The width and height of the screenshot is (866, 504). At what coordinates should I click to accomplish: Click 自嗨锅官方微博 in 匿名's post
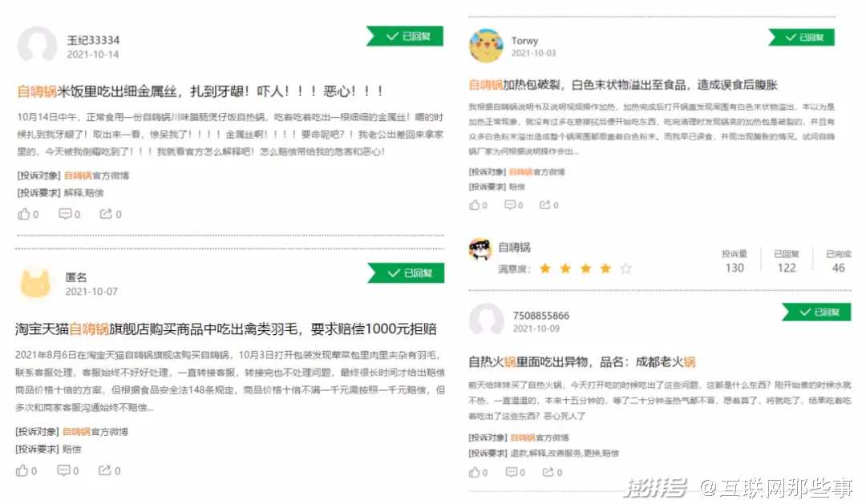click(95, 432)
